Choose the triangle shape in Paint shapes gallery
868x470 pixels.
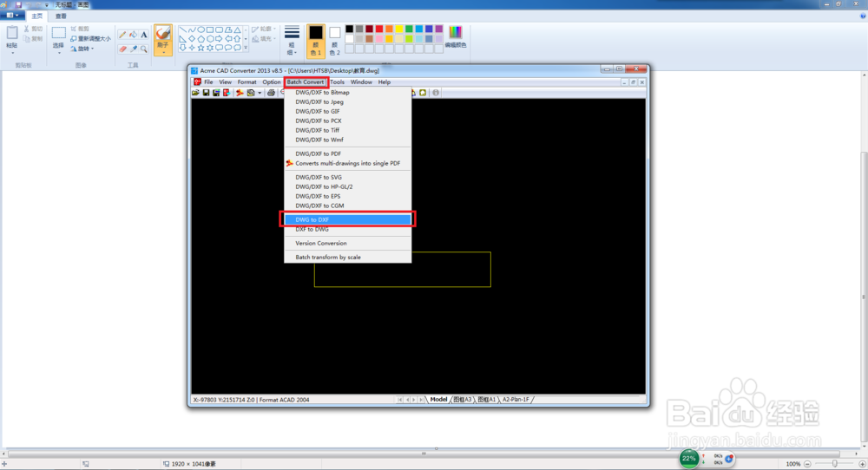tap(238, 29)
